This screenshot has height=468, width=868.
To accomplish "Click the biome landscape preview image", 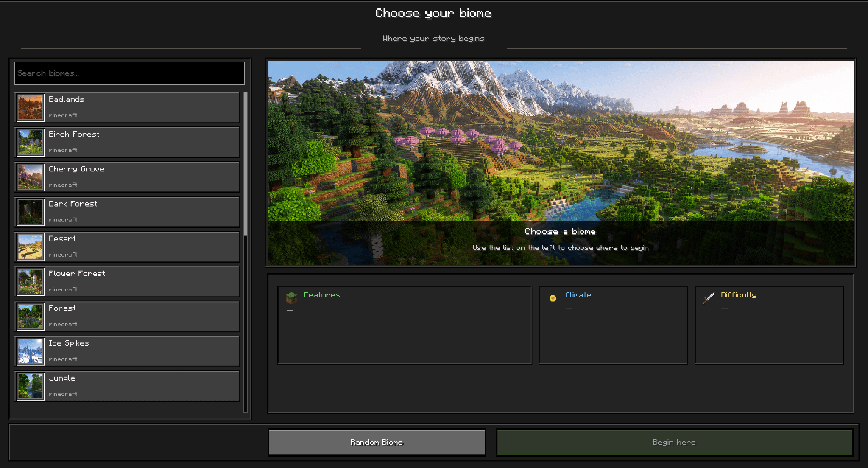I will point(560,163).
